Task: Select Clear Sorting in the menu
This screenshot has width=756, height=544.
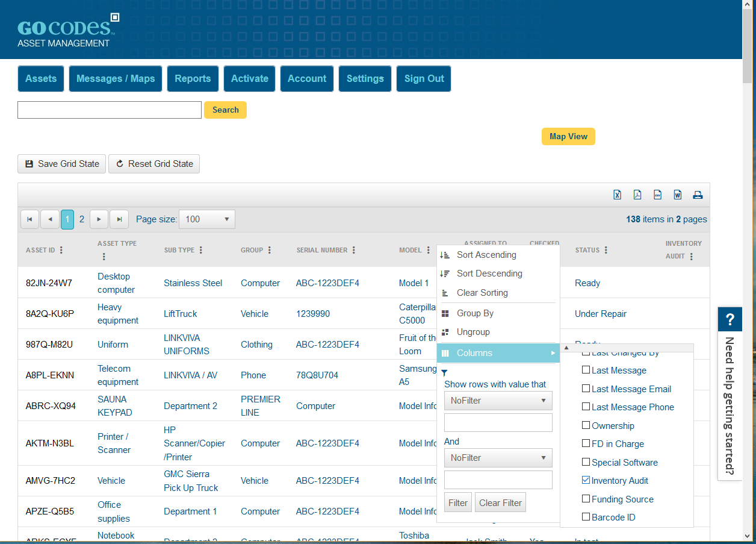Action: click(498, 293)
